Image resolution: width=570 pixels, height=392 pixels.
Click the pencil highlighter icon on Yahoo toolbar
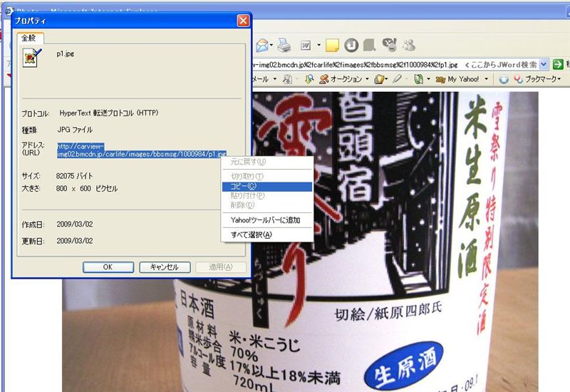(398, 79)
